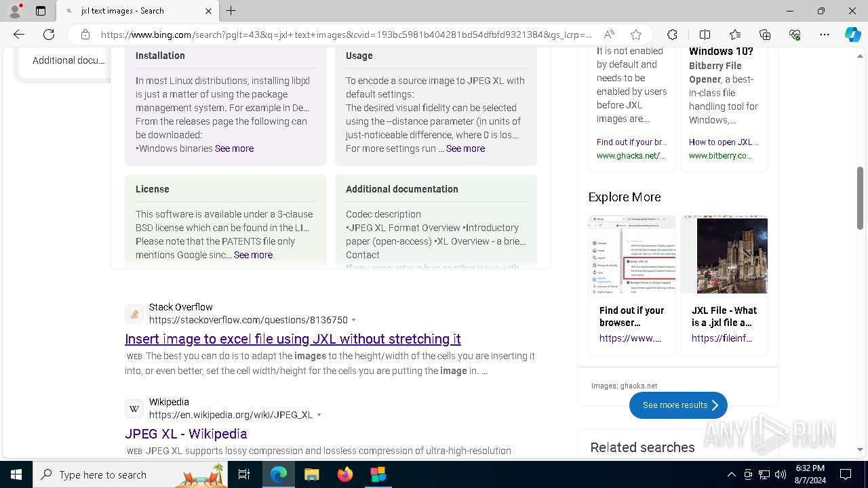868x488 pixels.
Task: Show hidden system tray icons
Action: pos(731,474)
